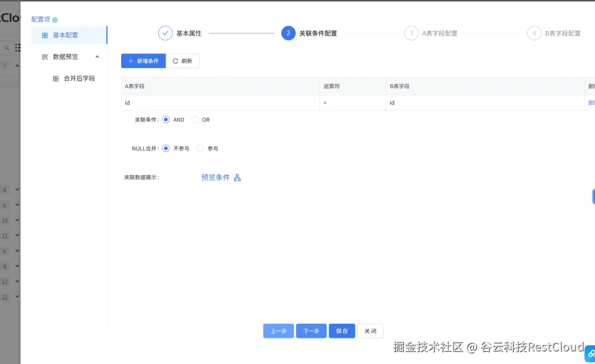Image resolution: width=595 pixels, height=364 pixels.
Task: Click the 新增条件 button to add condition
Action: pyautogui.click(x=143, y=61)
